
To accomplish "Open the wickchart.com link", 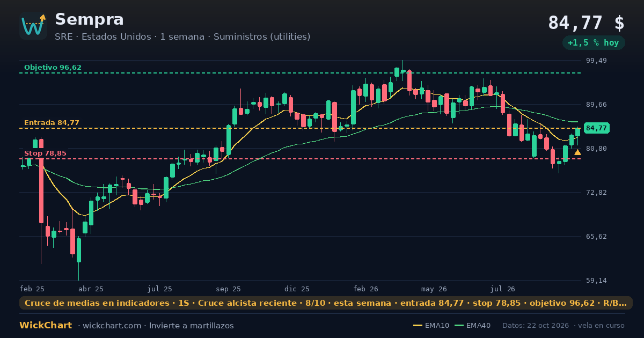I will 112,326.
